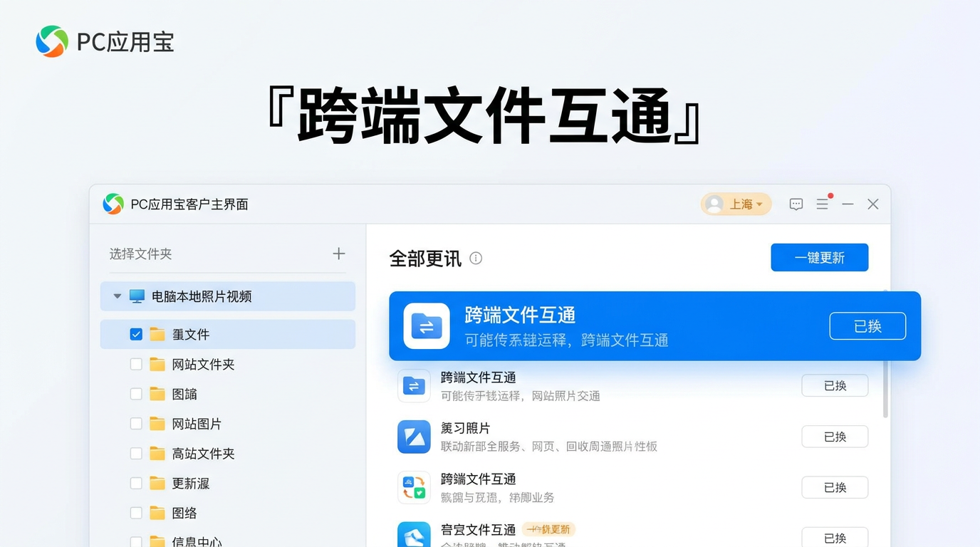Click 已换 beside the four-tile icon row
Screen dimensions: 980x547
[835, 487]
